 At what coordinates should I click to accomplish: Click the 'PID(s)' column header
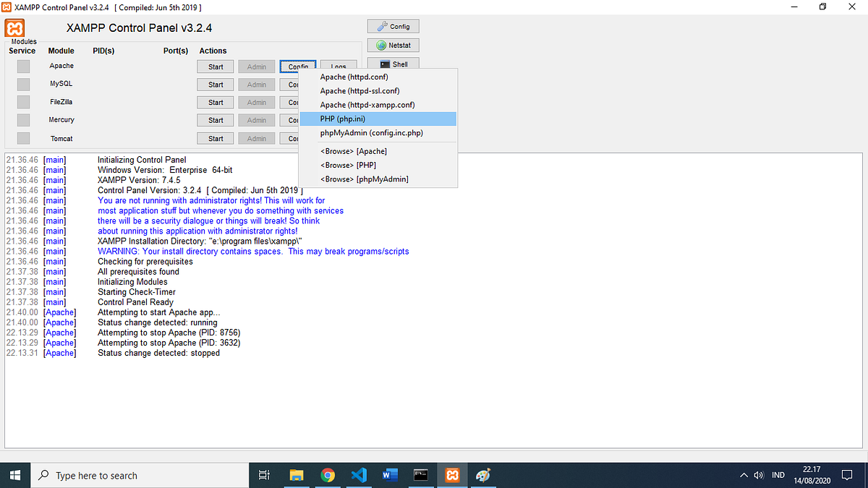(103, 51)
